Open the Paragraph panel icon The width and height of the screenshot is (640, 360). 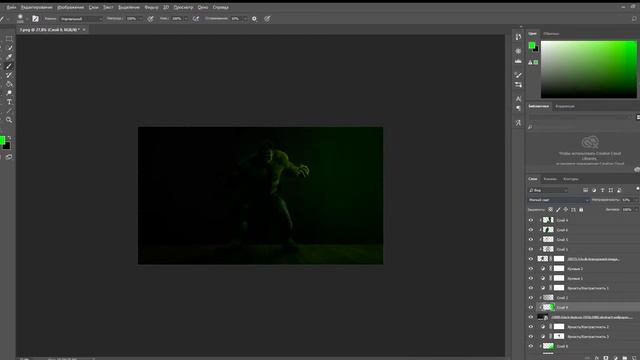[x=518, y=108]
